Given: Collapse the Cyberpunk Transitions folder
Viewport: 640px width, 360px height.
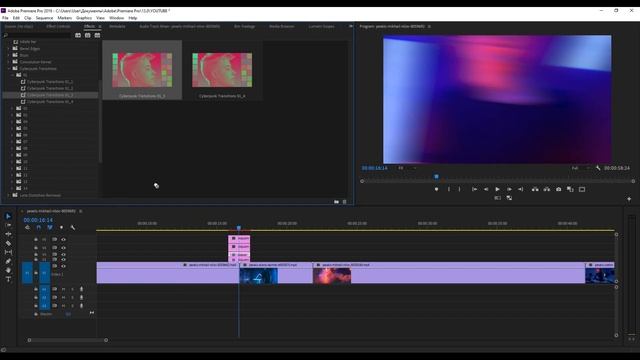Looking at the screenshot, I should 9,69.
